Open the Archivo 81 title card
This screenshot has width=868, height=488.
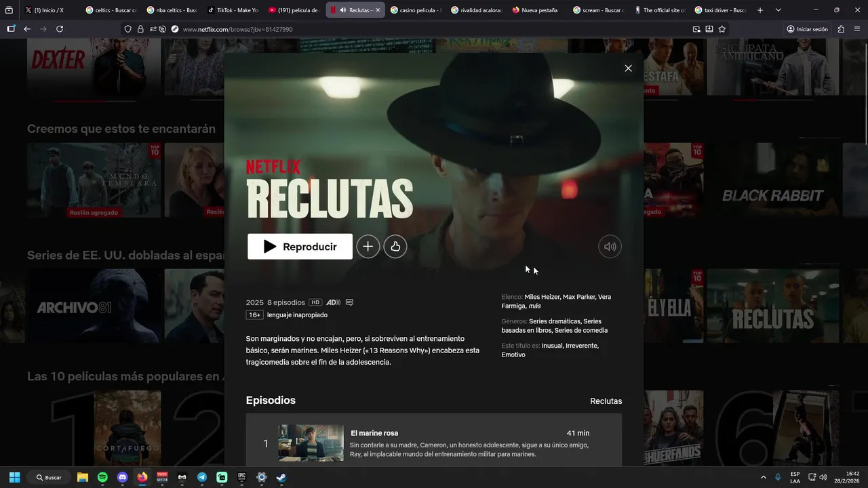pos(94,306)
